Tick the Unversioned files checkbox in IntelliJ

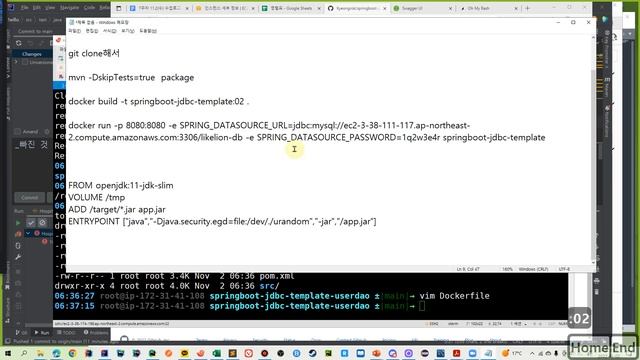point(25,62)
